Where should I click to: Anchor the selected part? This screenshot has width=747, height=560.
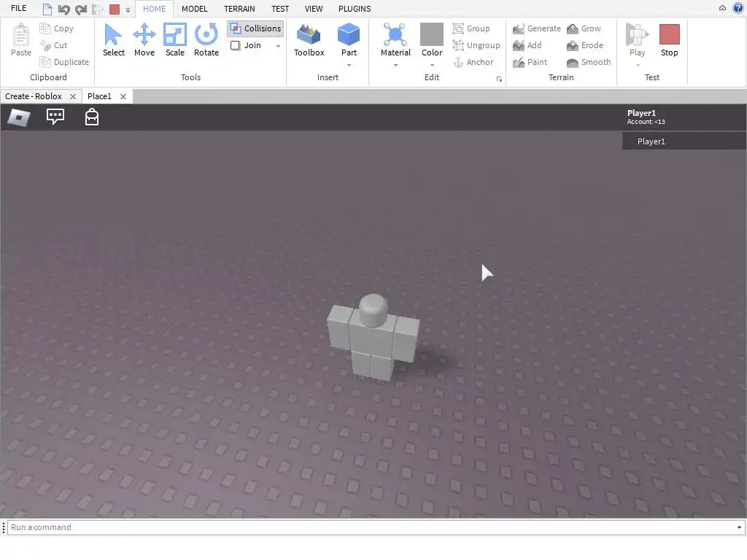point(473,62)
